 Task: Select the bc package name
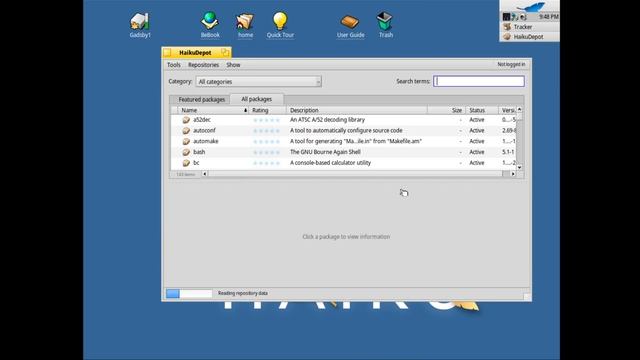[196, 163]
